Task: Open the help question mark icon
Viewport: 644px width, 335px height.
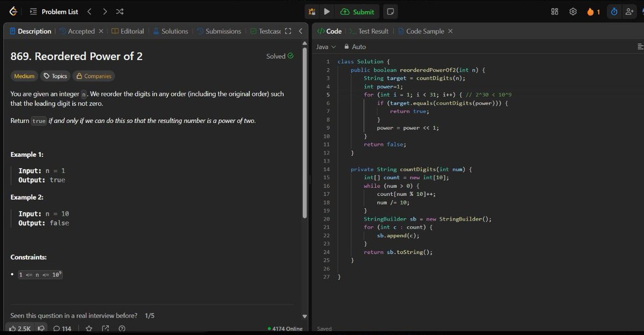Action: pyautogui.click(x=122, y=329)
